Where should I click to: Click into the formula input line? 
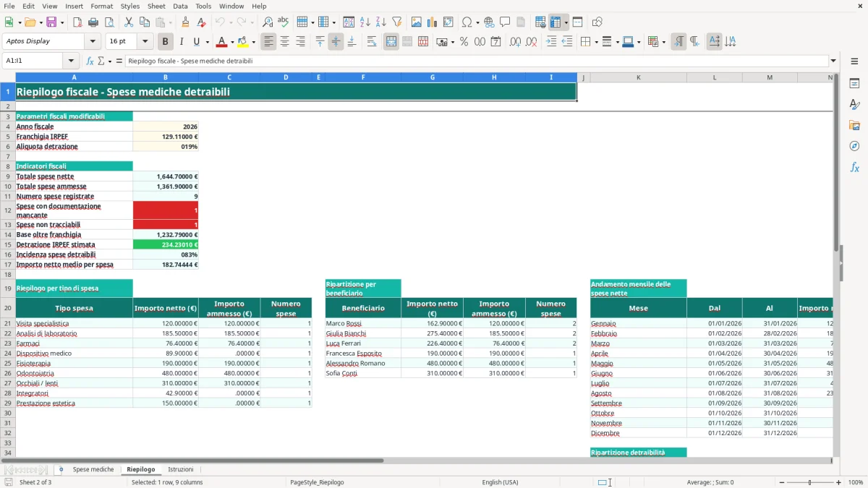tap(475, 61)
